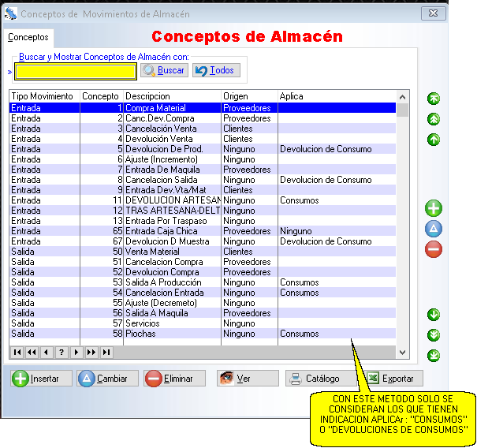Click the Exportar button
477x448 pixels.
click(393, 379)
